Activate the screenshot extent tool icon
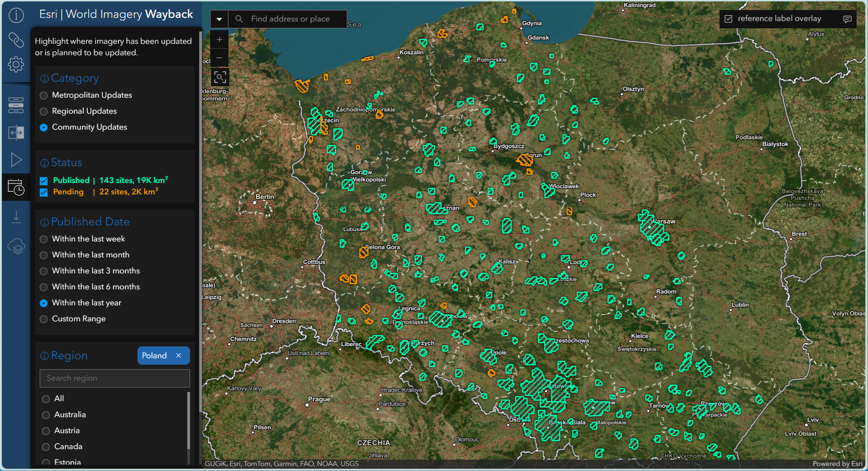The image size is (868, 471). pyautogui.click(x=220, y=77)
